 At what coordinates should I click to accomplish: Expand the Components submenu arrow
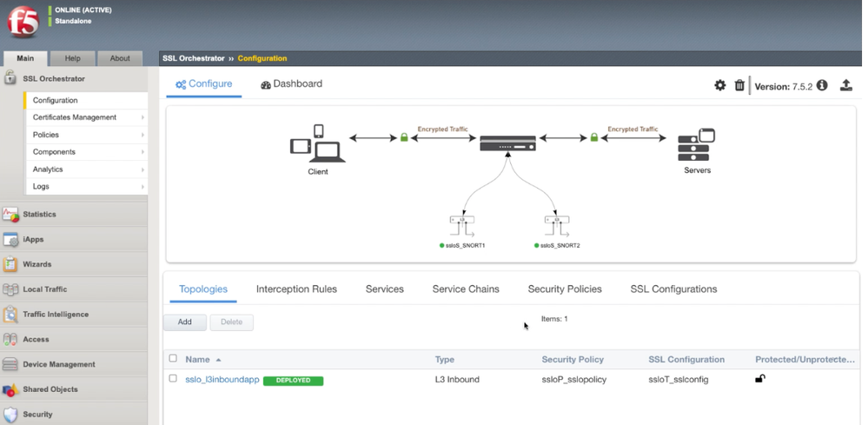click(142, 151)
